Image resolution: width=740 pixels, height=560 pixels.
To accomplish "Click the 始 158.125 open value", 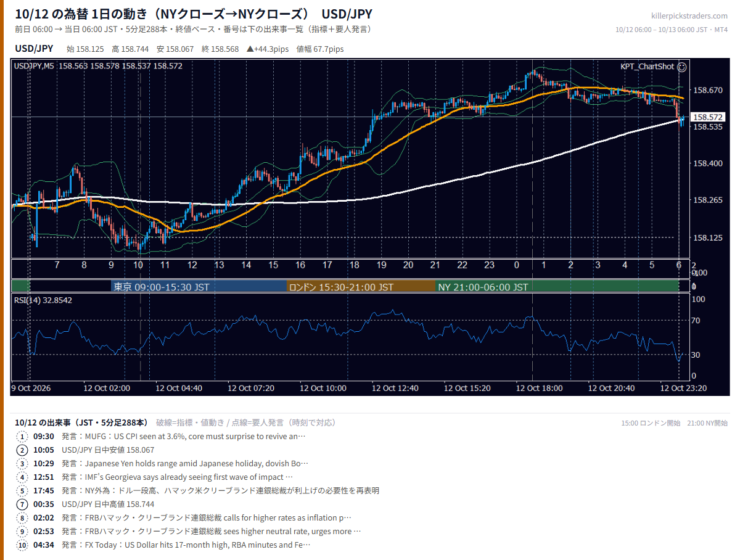I will pos(85,49).
